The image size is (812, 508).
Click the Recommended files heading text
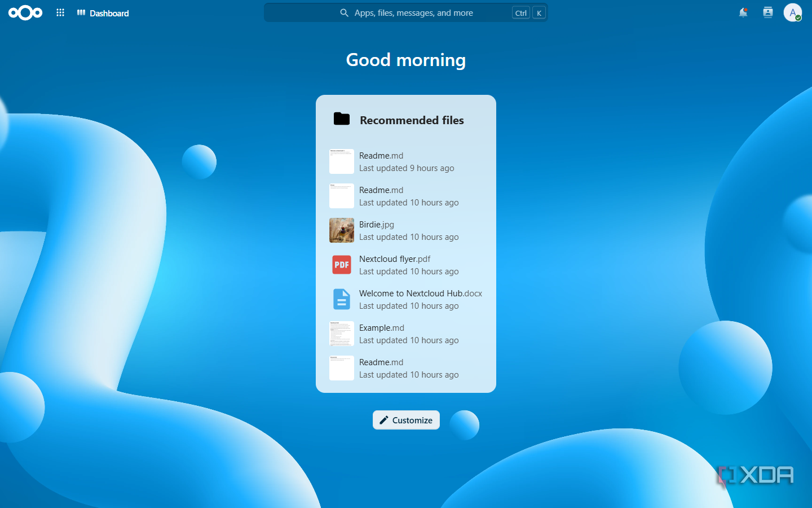click(x=412, y=120)
